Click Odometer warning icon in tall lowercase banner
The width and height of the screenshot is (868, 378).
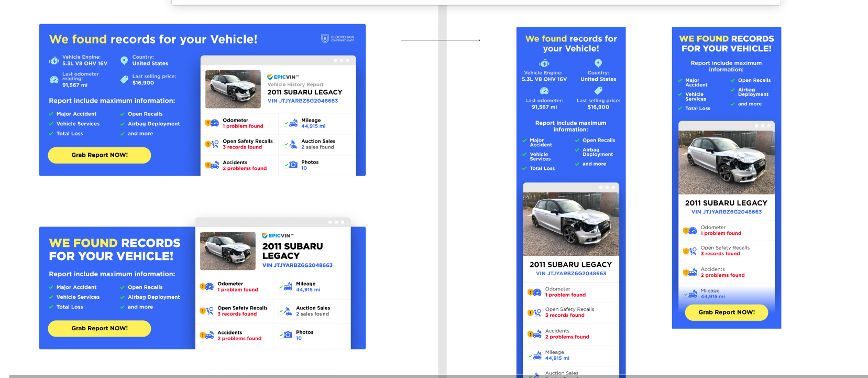pyautogui.click(x=534, y=292)
